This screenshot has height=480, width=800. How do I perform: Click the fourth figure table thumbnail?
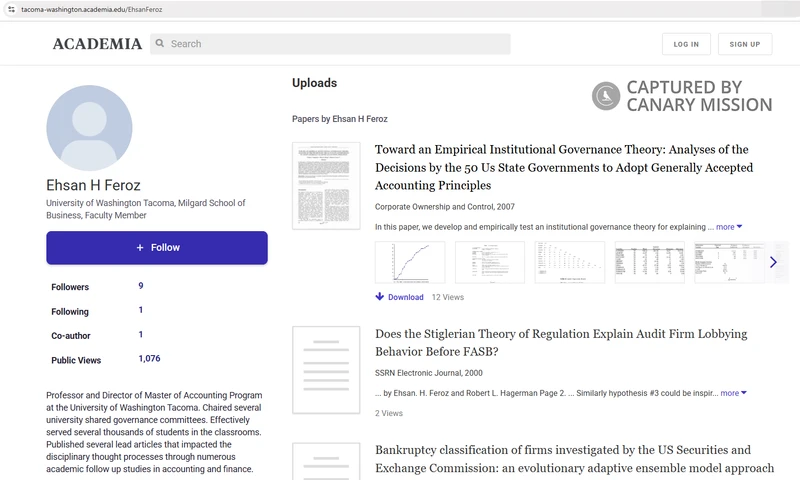click(x=649, y=262)
